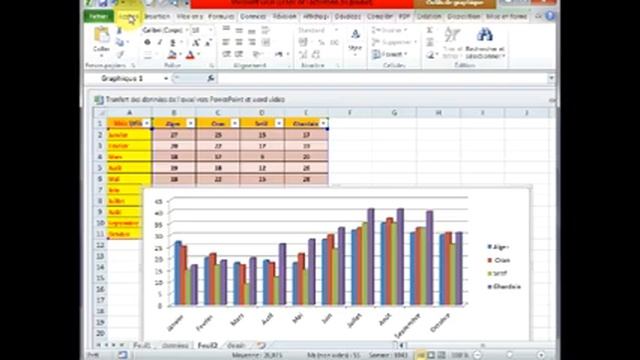Switch to Page Break Preview in status bar
Image resolution: width=640 pixels, height=360 pixels.
click(x=441, y=355)
